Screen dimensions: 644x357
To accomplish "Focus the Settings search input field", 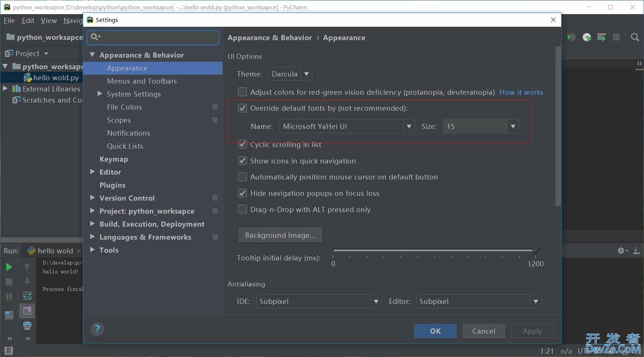I will click(x=153, y=37).
